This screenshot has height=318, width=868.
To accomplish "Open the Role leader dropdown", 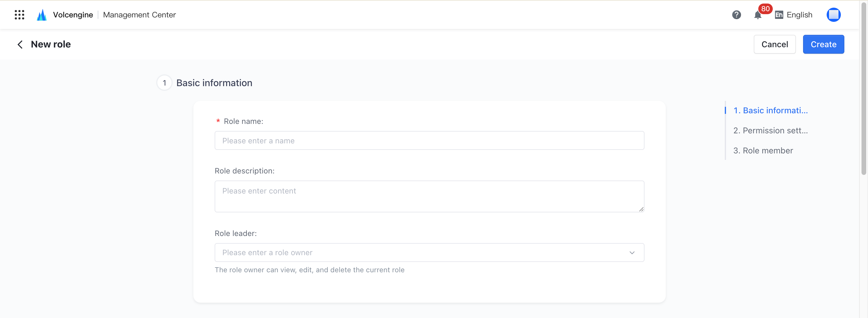I will click(x=429, y=253).
